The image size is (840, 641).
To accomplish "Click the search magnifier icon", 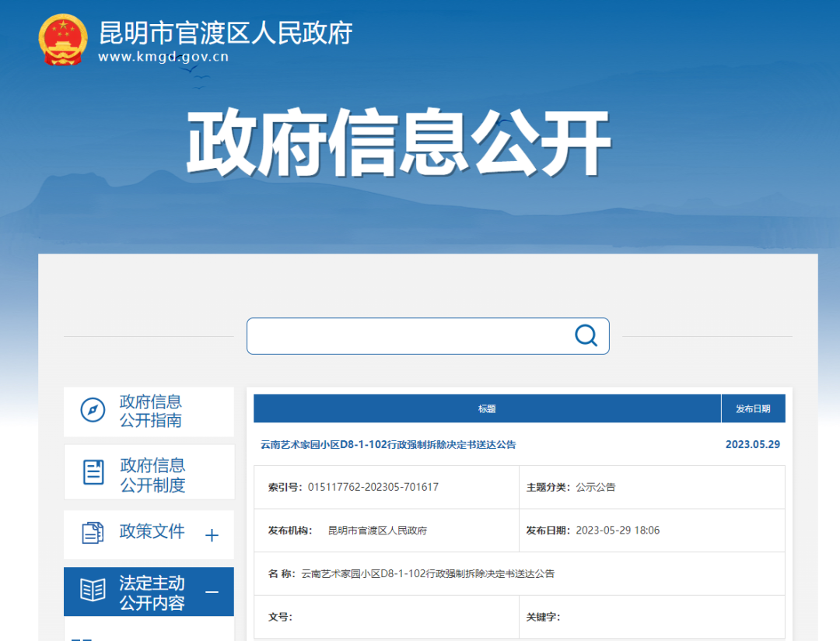I will click(x=585, y=335).
